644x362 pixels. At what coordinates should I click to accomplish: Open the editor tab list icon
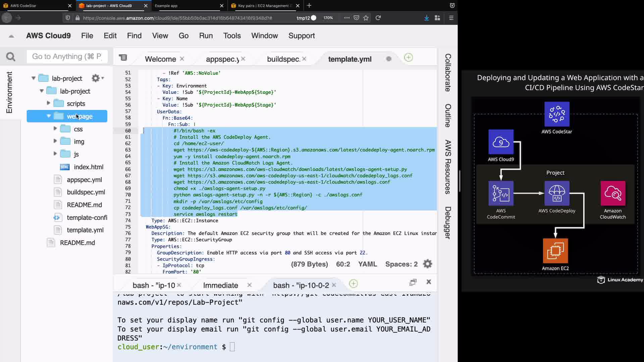[123, 58]
